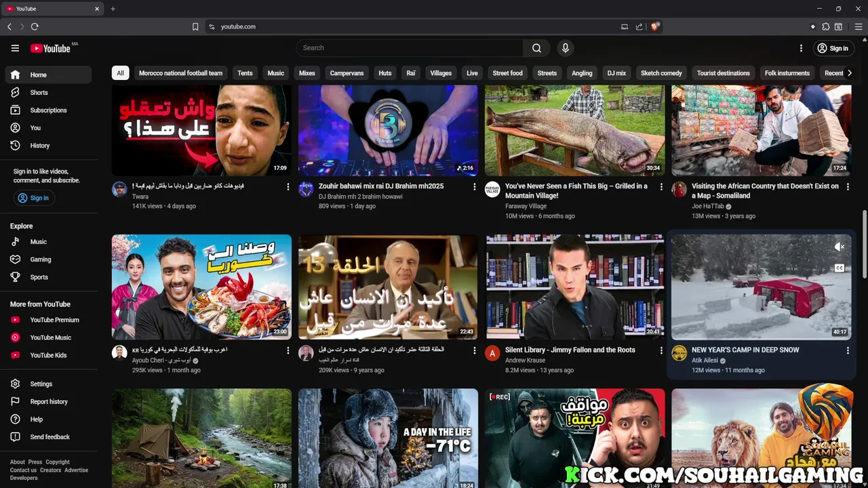Open options menu for Grilled fish video

pyautogui.click(x=661, y=186)
